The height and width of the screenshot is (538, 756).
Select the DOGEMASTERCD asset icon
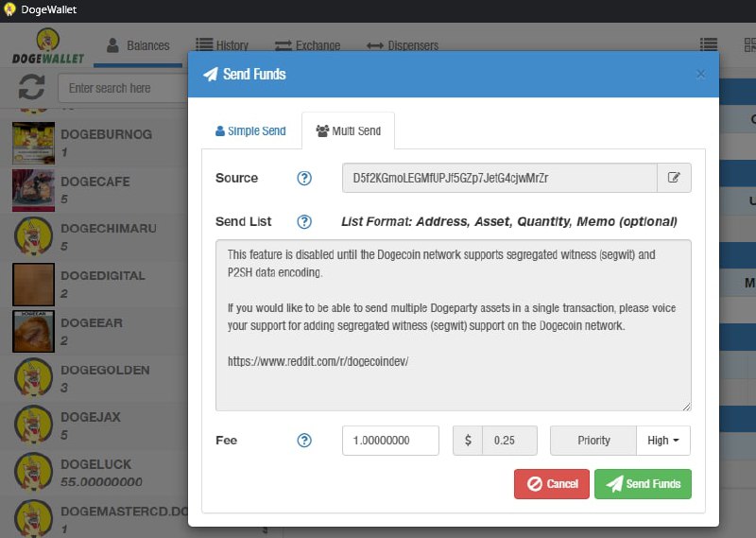click(x=33, y=518)
